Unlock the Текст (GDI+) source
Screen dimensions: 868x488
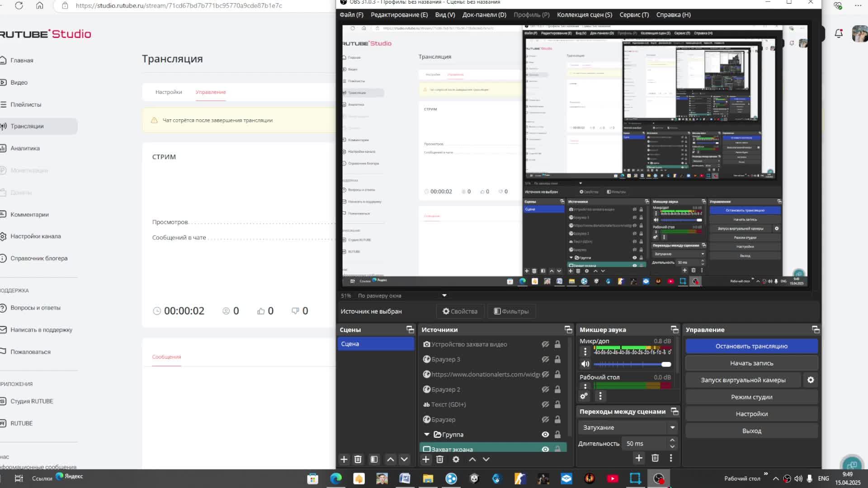tap(557, 404)
